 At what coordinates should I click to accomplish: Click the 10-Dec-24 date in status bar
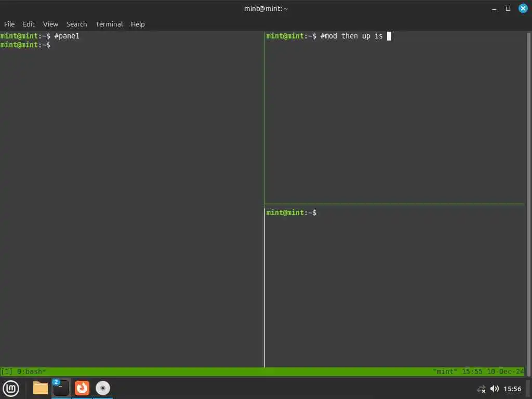tap(506, 371)
